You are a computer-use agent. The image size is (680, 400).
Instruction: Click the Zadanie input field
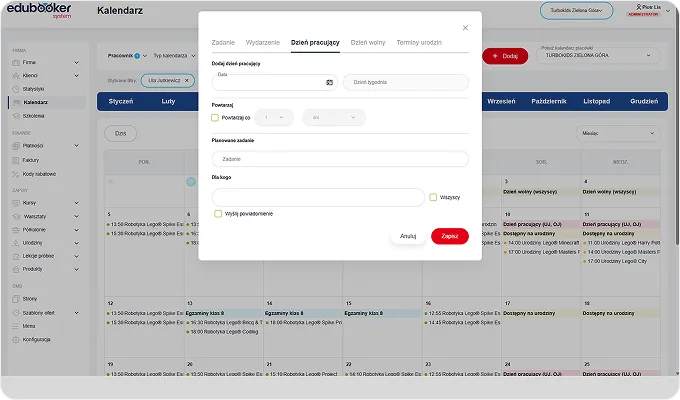pyautogui.click(x=340, y=159)
